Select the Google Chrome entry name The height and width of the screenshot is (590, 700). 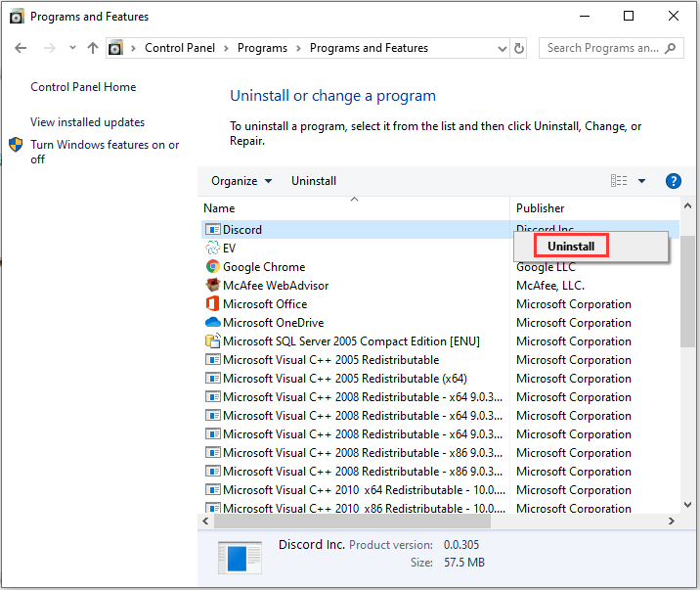pos(264,267)
